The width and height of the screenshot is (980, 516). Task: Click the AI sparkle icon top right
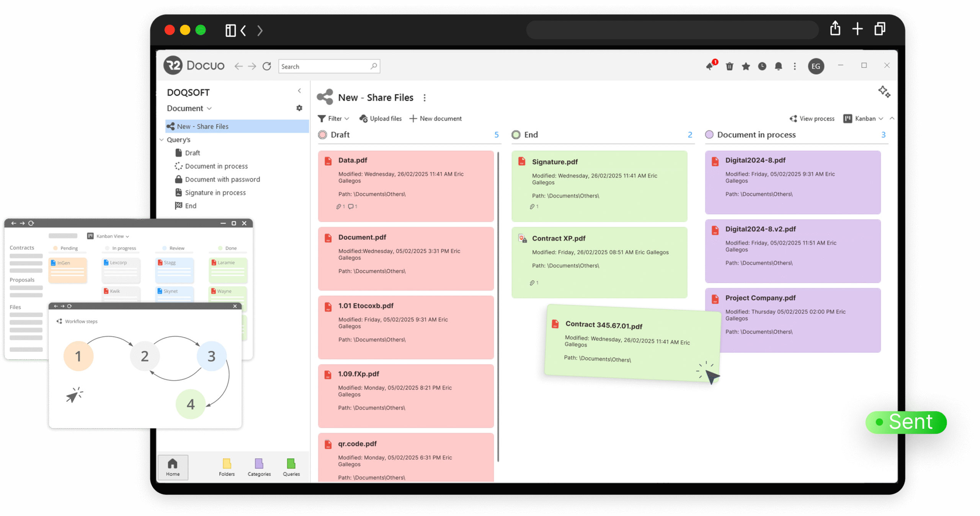coord(884,92)
